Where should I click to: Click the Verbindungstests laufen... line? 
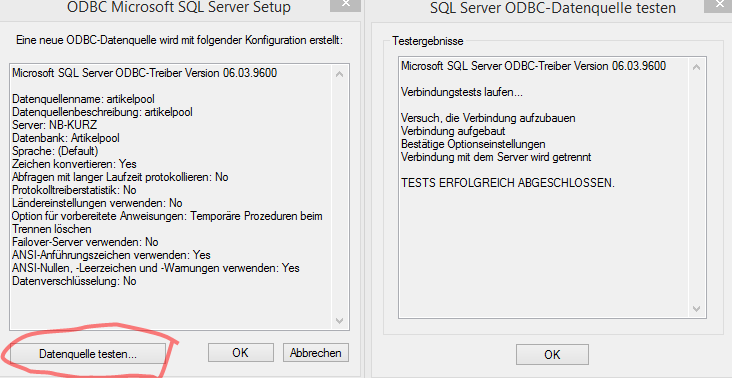(462, 92)
